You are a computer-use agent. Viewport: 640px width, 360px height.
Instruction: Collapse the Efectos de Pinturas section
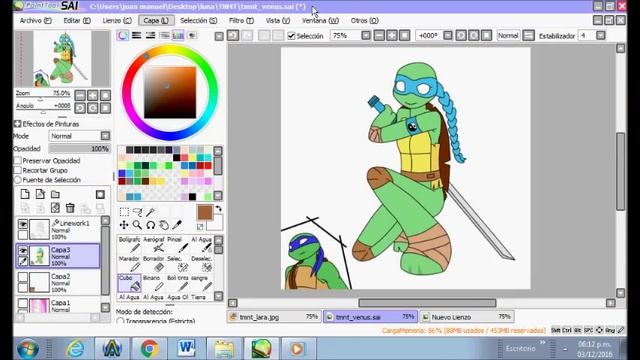pos(18,124)
